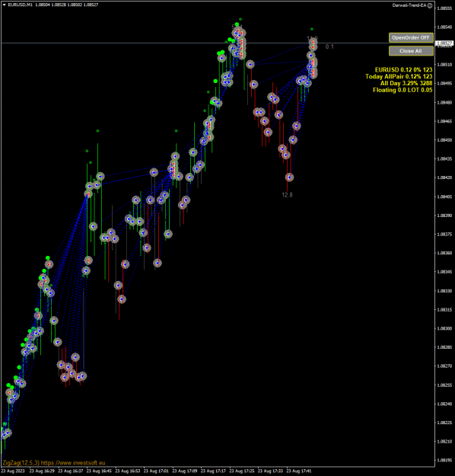Click the 12.8 label below the swing low
Viewport: 455px width, 476px height.
click(287, 195)
